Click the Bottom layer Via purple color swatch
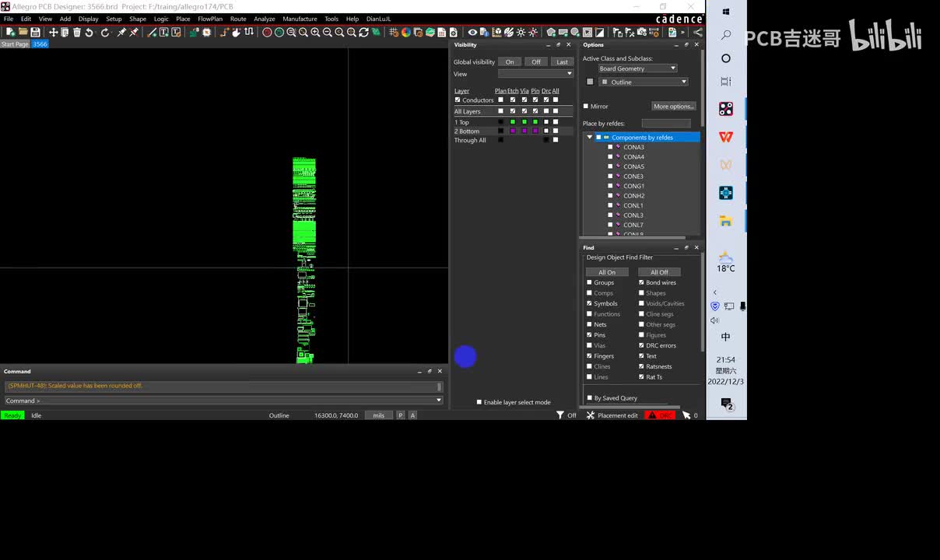Image resolution: width=940 pixels, height=560 pixels. tap(524, 131)
